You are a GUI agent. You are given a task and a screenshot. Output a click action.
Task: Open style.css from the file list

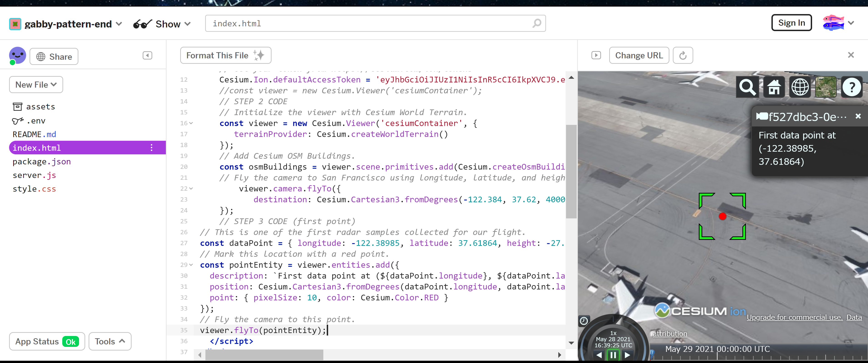(34, 189)
